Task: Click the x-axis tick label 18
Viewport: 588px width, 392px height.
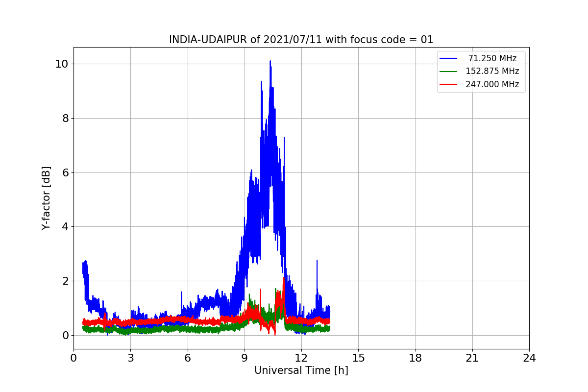Action: click(x=415, y=358)
